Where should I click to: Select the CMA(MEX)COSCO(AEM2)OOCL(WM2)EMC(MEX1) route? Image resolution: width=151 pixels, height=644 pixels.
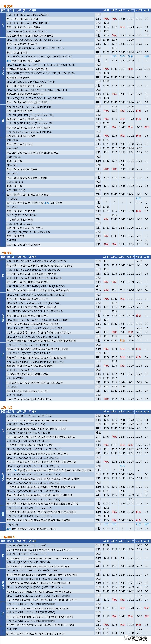pos(34,587)
